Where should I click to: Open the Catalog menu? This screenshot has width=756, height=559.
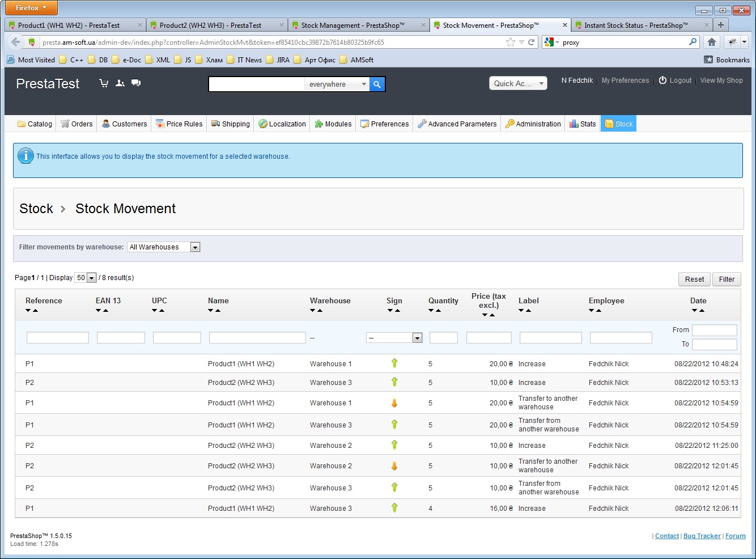tap(35, 124)
